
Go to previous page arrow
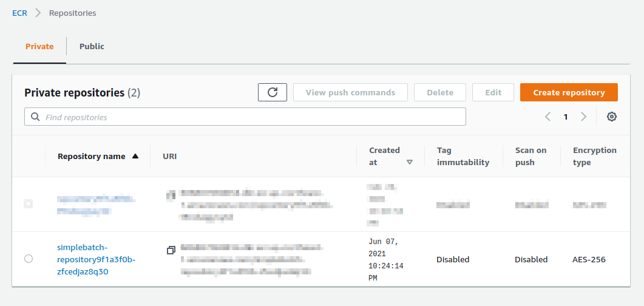[x=547, y=117]
